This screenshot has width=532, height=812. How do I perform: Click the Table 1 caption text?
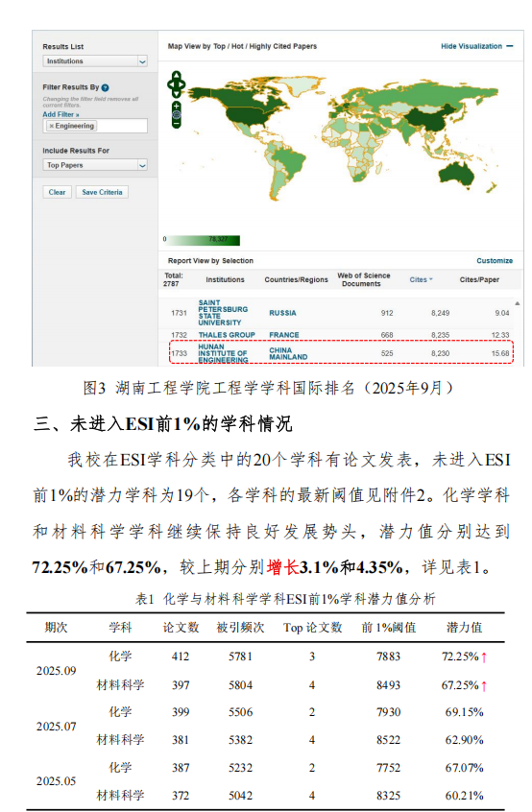click(285, 599)
